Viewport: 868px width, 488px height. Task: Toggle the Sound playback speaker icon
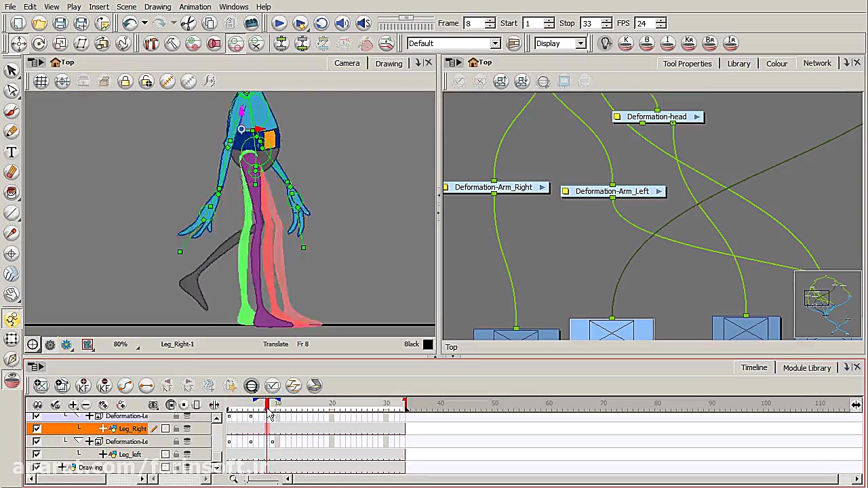click(x=342, y=23)
